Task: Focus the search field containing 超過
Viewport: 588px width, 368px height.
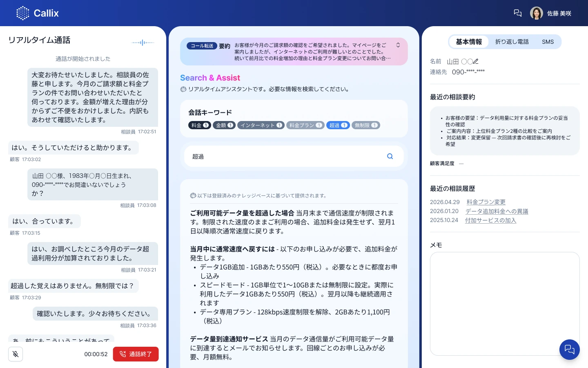Action: 294,156
